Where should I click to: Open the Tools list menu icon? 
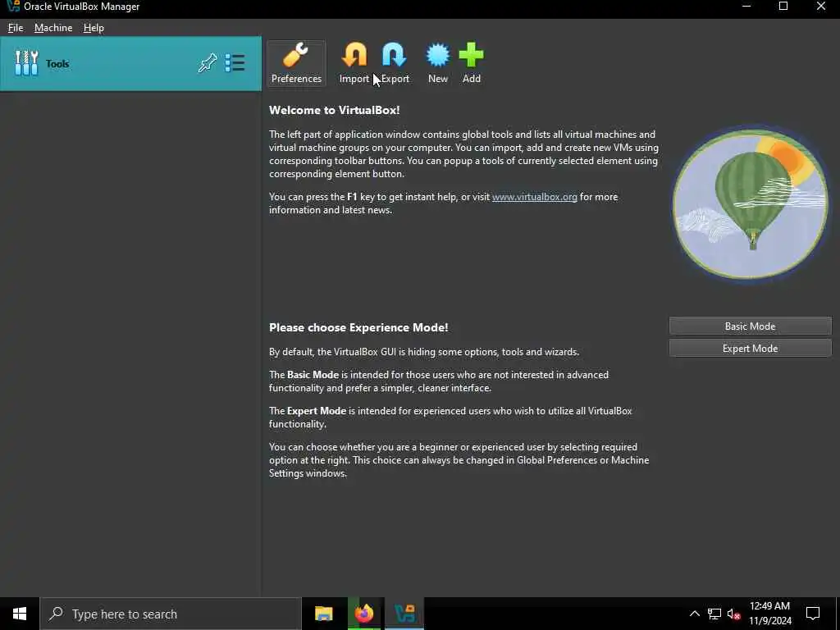[x=235, y=63]
